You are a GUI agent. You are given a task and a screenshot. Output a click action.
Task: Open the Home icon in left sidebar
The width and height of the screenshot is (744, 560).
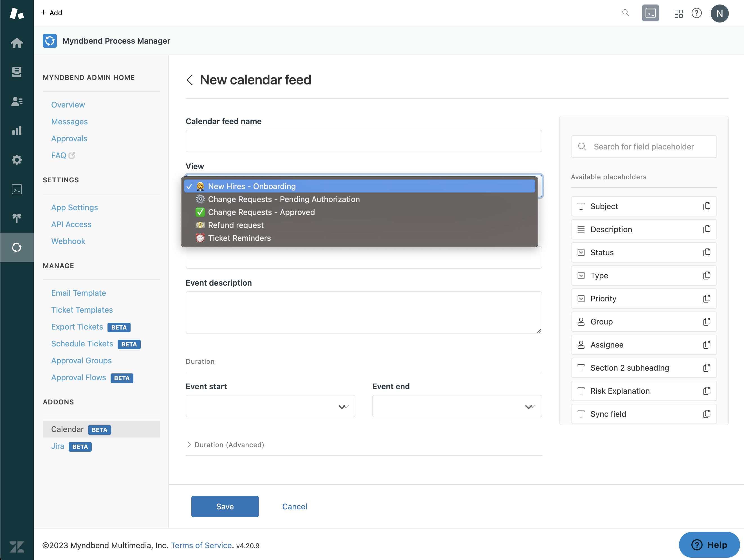click(x=17, y=43)
